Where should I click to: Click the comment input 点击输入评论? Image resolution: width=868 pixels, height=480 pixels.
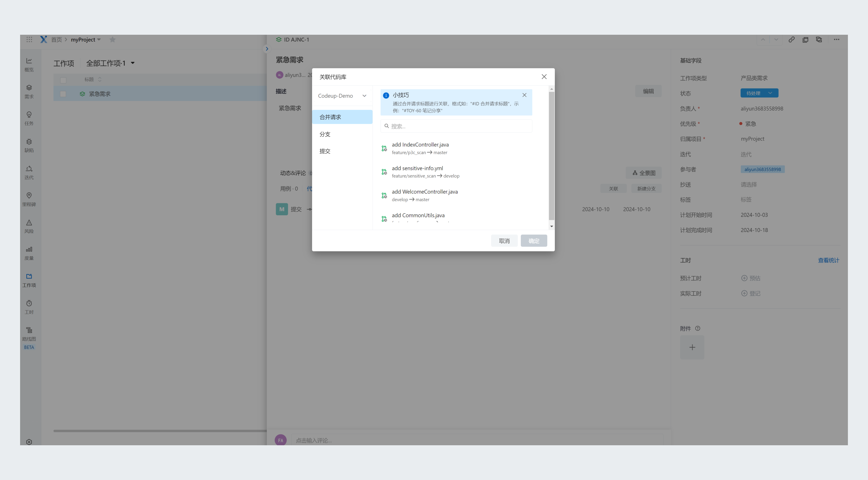pyautogui.click(x=477, y=440)
